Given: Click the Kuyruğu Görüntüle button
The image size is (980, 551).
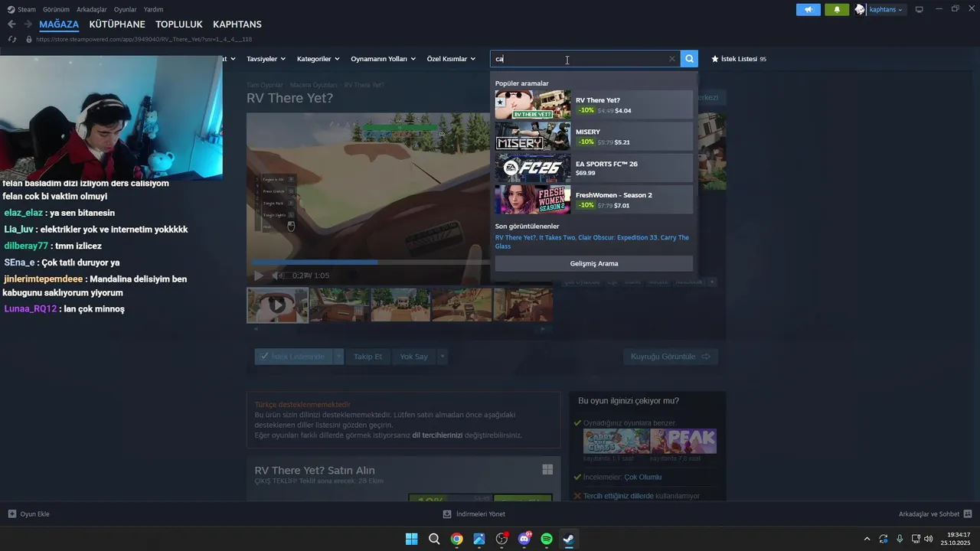Looking at the screenshot, I should click(x=671, y=357).
